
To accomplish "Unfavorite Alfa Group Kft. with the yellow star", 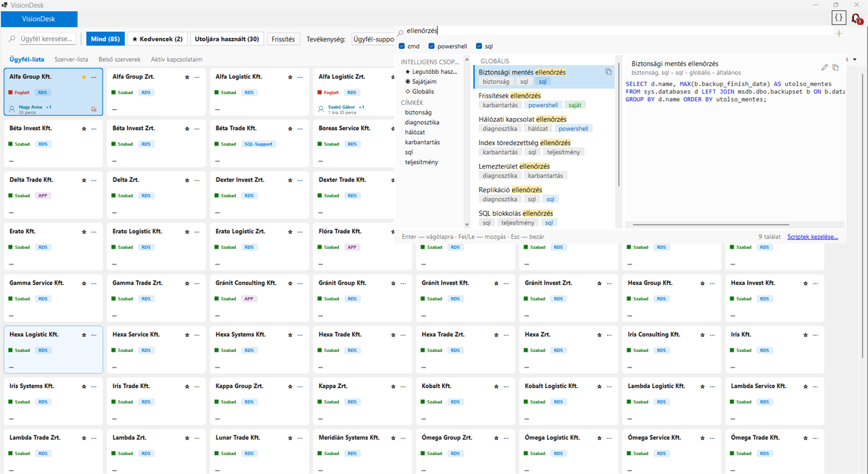I will 84,77.
